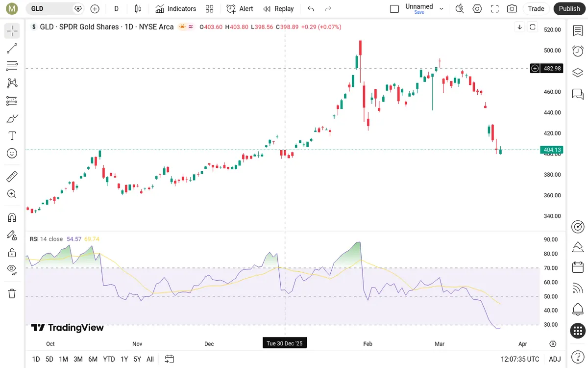
Task: Toggle magnet mode for drawings
Action: click(12, 217)
